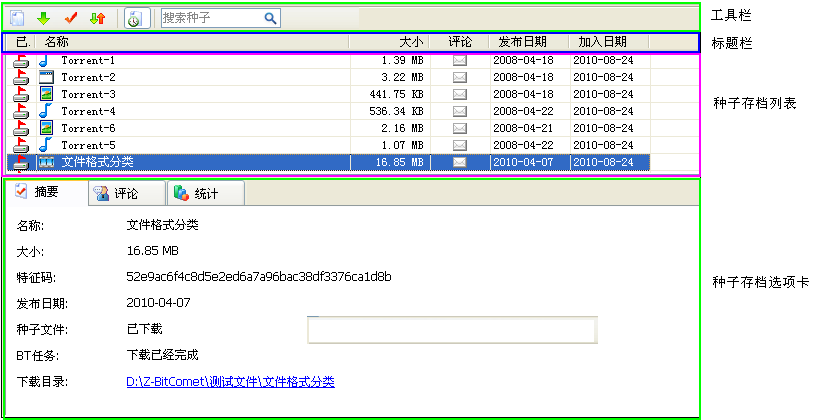The image size is (832, 420).
Task: Switch to the 摘要 summary tab
Action: pos(45,192)
